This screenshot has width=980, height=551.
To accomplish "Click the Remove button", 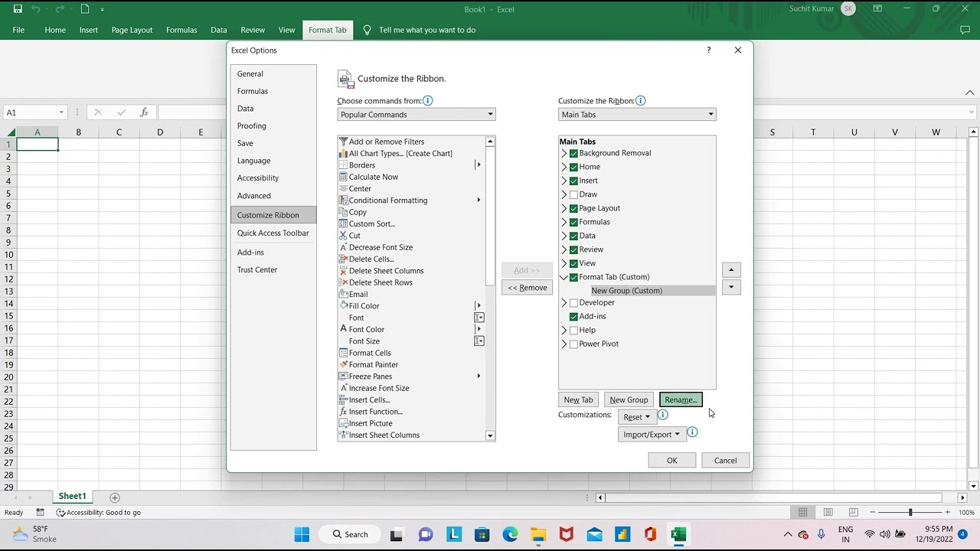I will (527, 288).
